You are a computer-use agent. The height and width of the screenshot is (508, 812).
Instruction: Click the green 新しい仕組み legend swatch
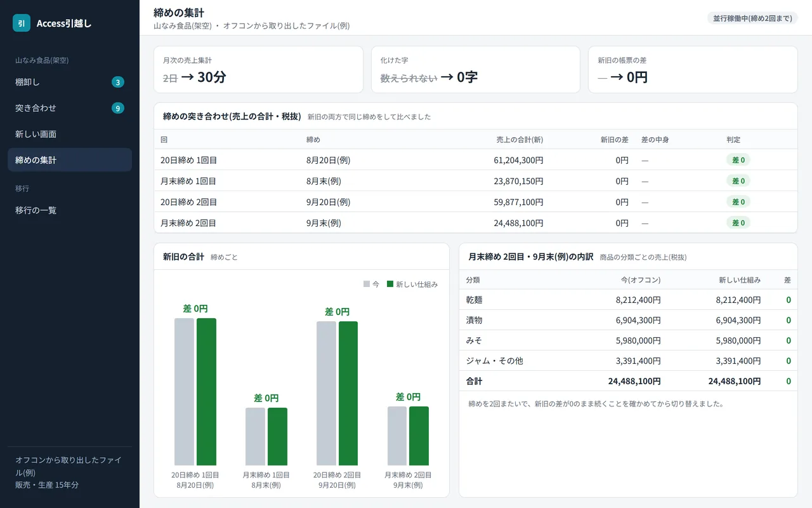(x=390, y=284)
